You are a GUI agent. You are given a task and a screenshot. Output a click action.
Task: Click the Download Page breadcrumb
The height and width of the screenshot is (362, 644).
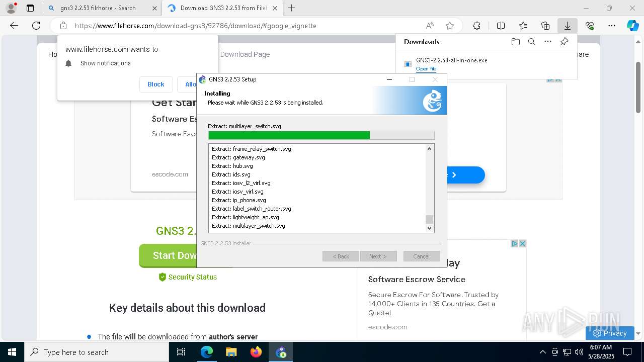coord(245,54)
